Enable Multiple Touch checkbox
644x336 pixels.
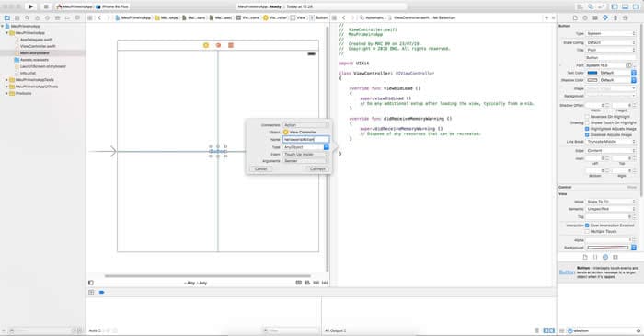click(587, 232)
